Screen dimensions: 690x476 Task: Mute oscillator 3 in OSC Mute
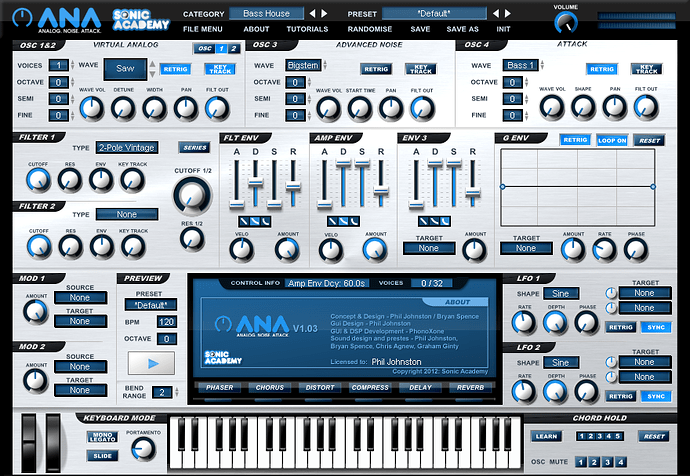(x=607, y=462)
